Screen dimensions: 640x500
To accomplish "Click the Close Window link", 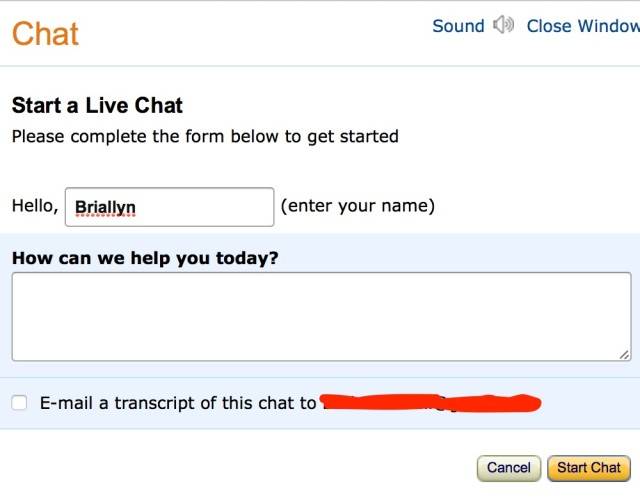I will (582, 26).
